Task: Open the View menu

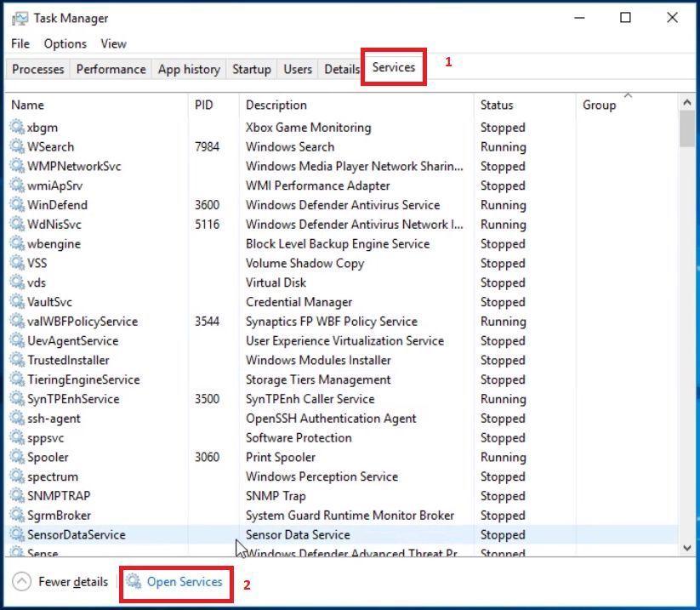Action: tap(113, 43)
